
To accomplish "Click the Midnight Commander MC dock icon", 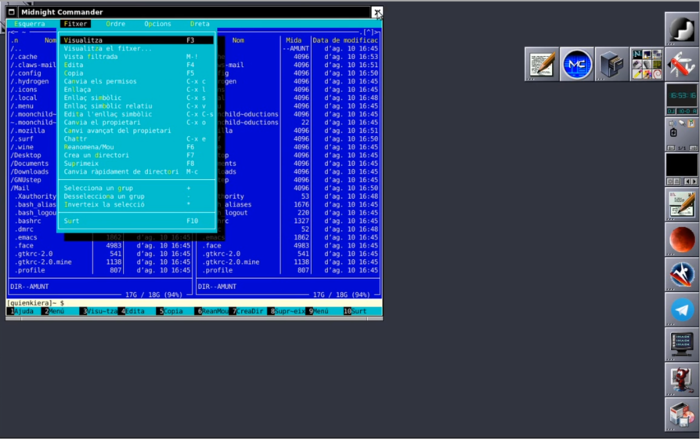I will point(576,65).
